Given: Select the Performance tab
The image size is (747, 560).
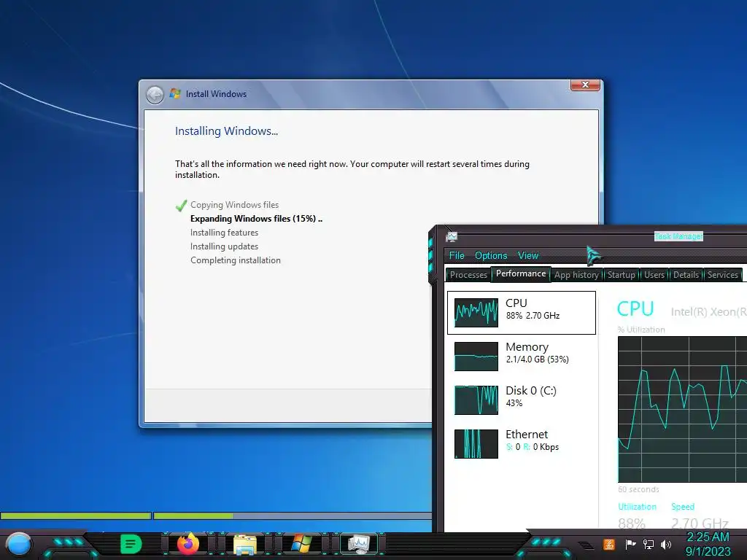Looking at the screenshot, I should pyautogui.click(x=521, y=274).
